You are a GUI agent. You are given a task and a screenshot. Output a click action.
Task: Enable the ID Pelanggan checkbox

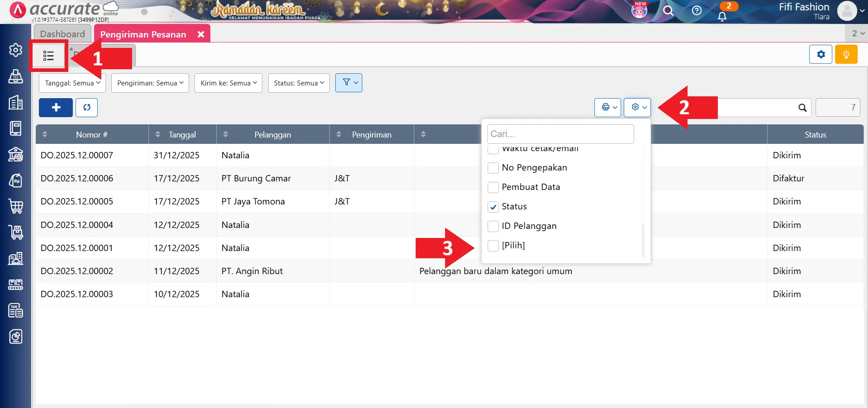493,226
